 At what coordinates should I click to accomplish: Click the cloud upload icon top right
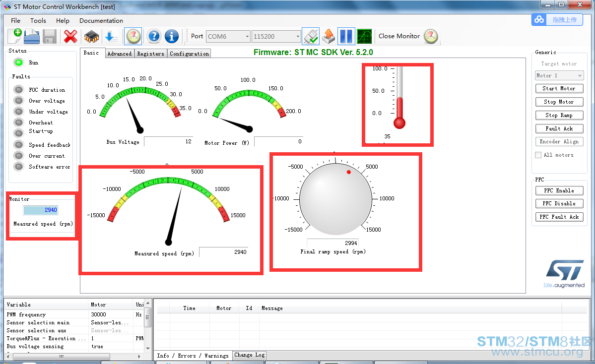(539, 20)
